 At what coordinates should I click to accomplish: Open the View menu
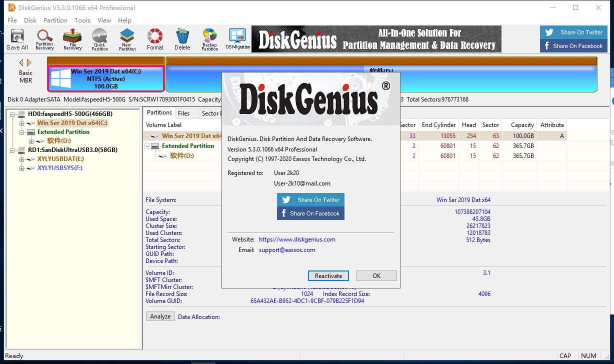pyautogui.click(x=104, y=20)
